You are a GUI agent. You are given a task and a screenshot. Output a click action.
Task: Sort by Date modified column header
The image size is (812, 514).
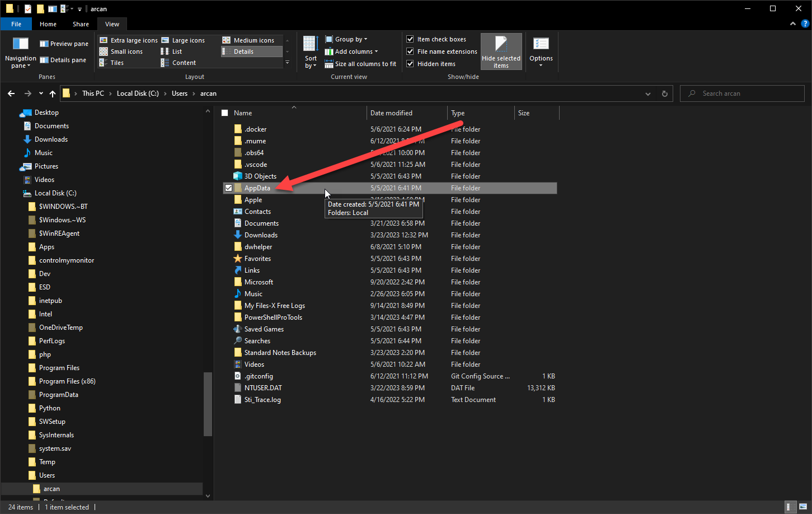(x=391, y=113)
